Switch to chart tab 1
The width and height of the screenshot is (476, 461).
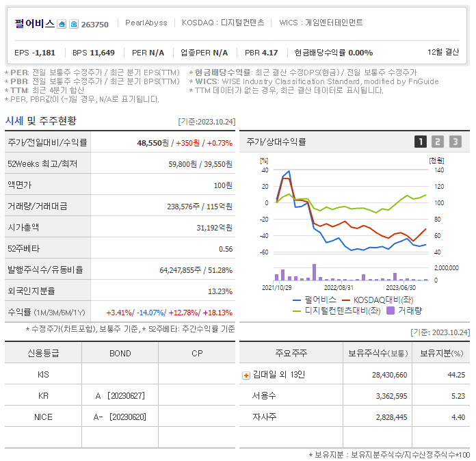click(421, 142)
